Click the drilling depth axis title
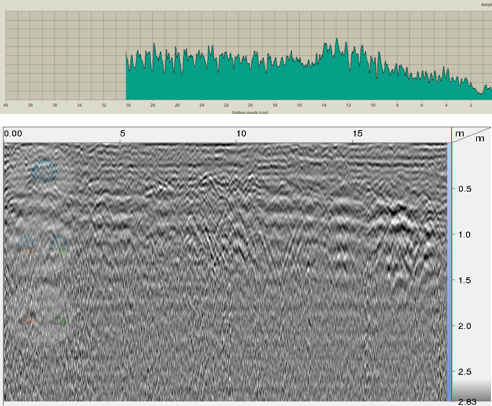The width and height of the screenshot is (492, 406). (x=250, y=112)
